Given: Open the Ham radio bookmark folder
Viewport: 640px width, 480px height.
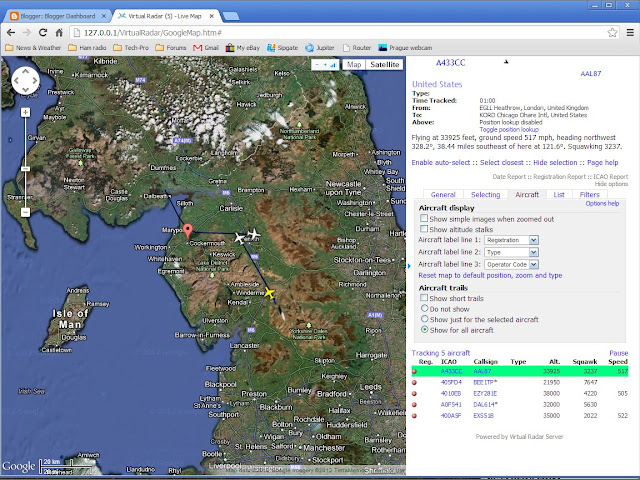Looking at the screenshot, I should tap(87, 48).
